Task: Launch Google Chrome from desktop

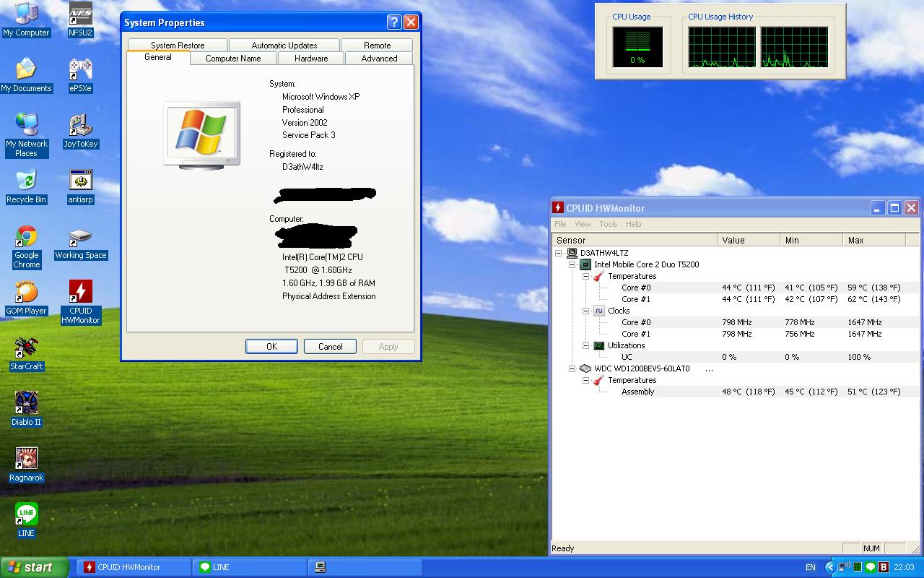Action: tap(26, 246)
